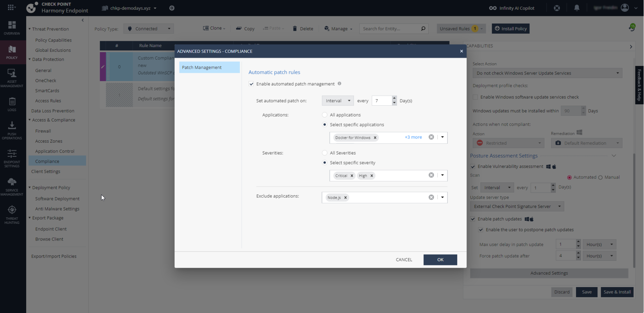
Task: Click Save & Install button
Action: [617, 292]
